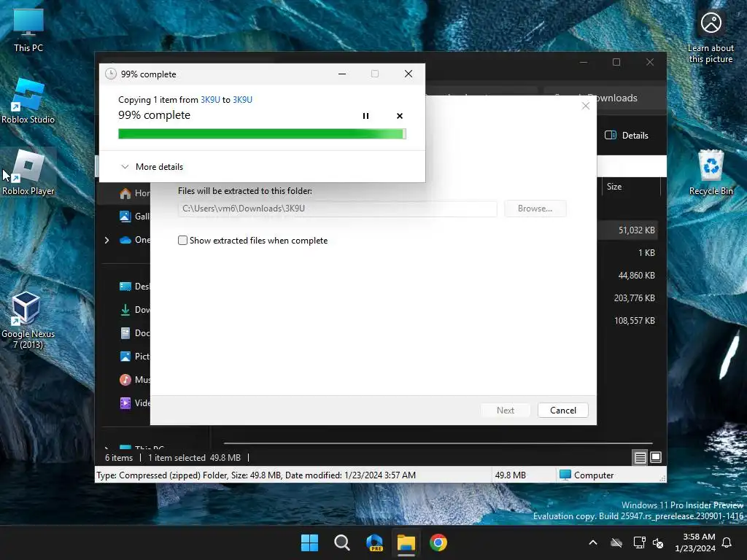Open the Details pane in Explorer
Viewport: 747px width, 560px height.
(x=627, y=135)
